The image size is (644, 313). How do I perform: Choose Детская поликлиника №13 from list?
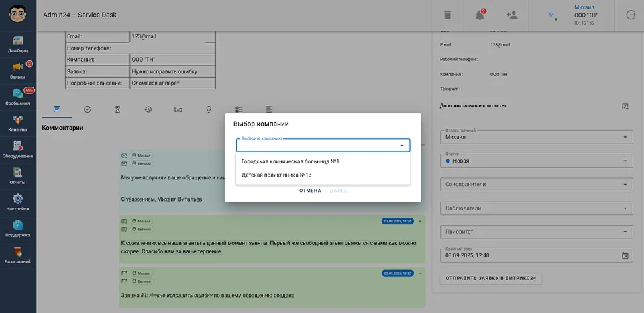[276, 175]
